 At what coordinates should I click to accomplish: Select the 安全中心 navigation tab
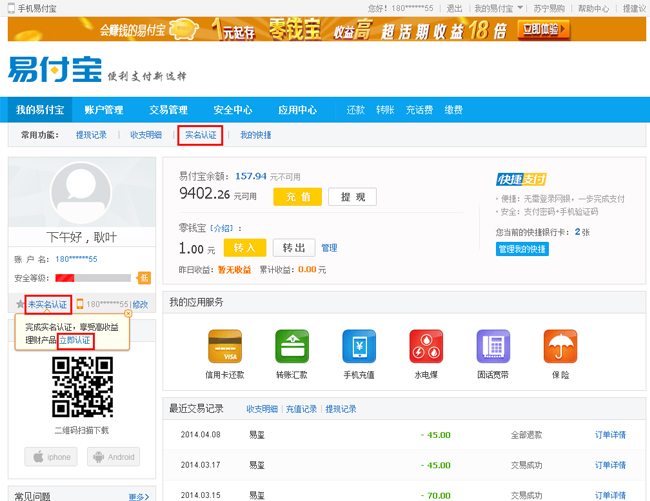click(233, 110)
